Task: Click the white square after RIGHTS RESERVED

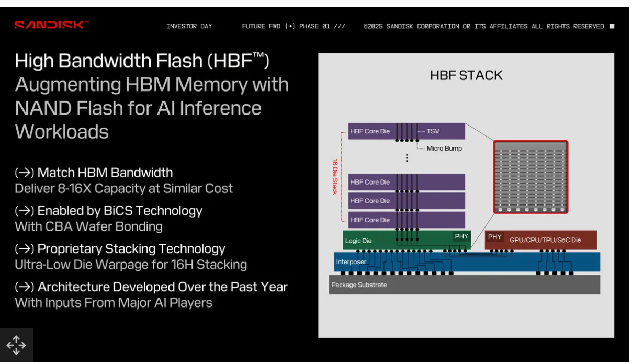Action: pos(612,26)
